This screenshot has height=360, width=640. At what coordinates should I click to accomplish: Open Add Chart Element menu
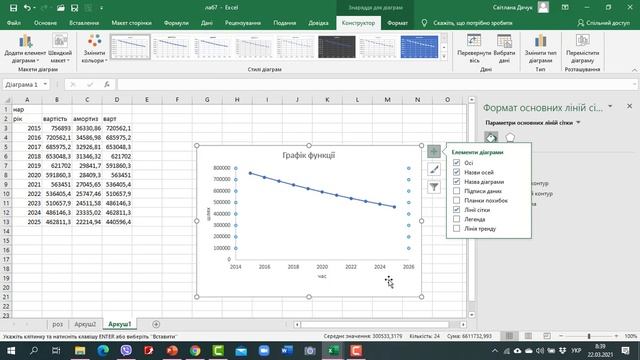pos(25,49)
